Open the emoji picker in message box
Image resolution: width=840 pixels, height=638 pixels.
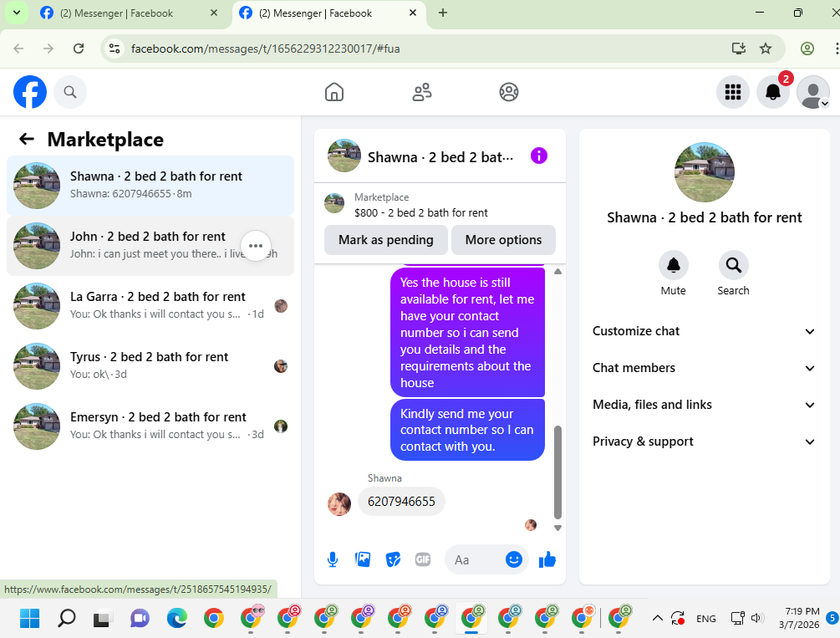(514, 559)
